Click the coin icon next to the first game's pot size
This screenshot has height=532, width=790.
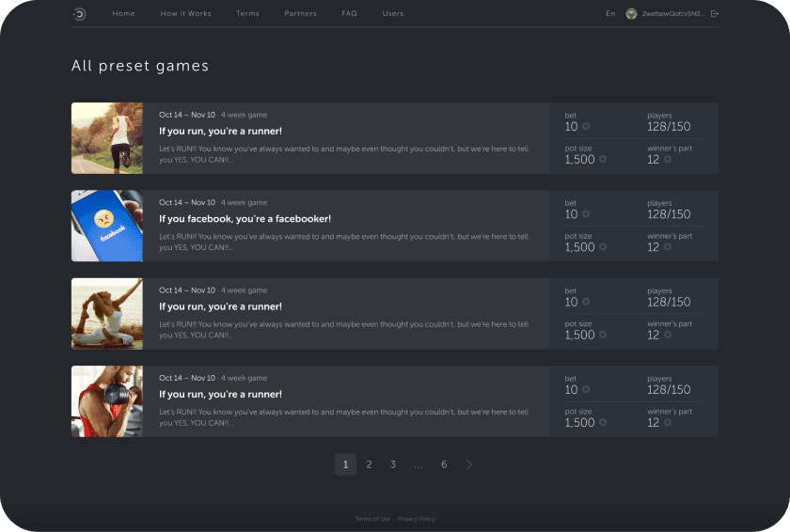603,159
